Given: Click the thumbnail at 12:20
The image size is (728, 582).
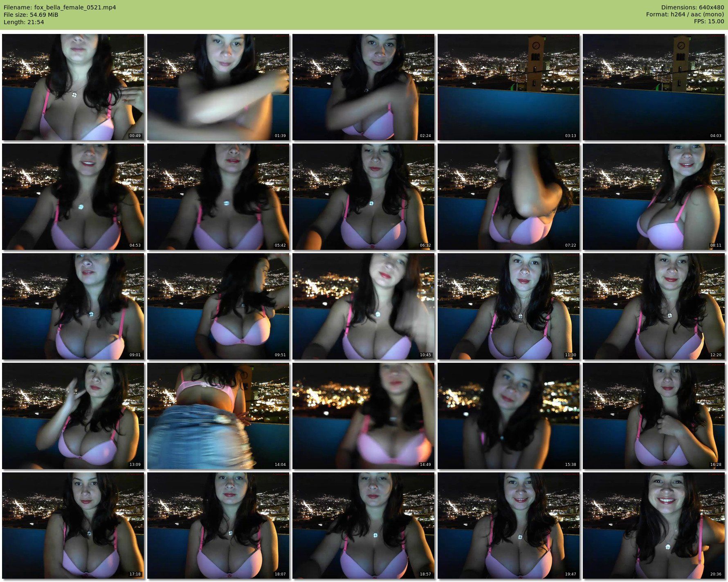Looking at the screenshot, I should click(x=654, y=306).
